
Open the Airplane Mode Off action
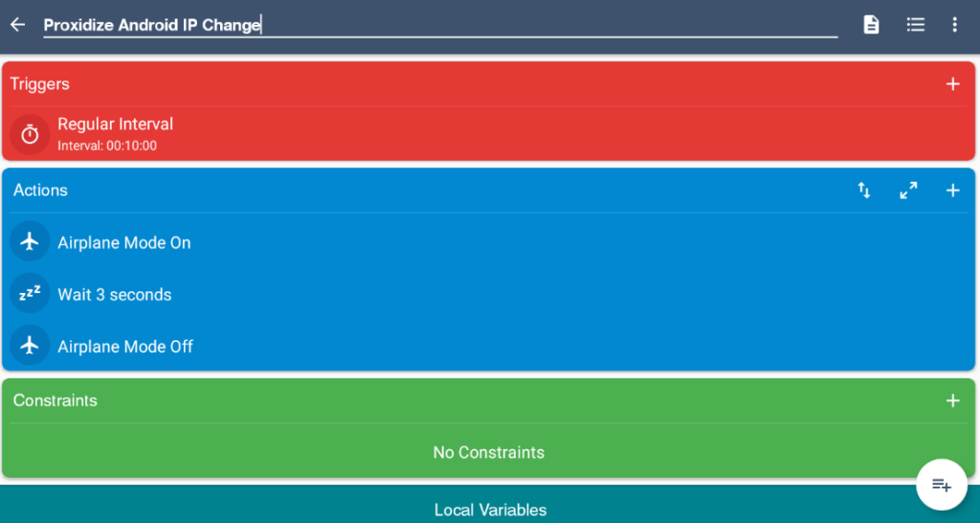[x=489, y=346]
